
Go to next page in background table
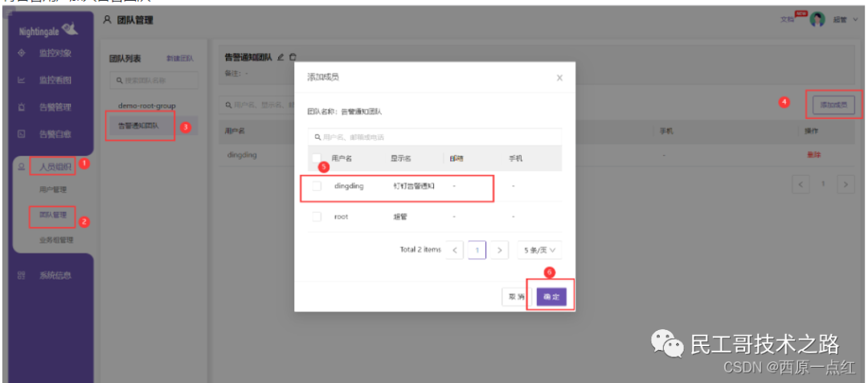click(845, 185)
